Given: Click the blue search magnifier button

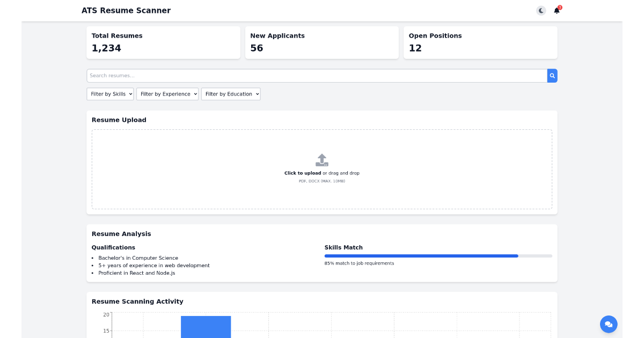Looking at the screenshot, I should tap(552, 76).
